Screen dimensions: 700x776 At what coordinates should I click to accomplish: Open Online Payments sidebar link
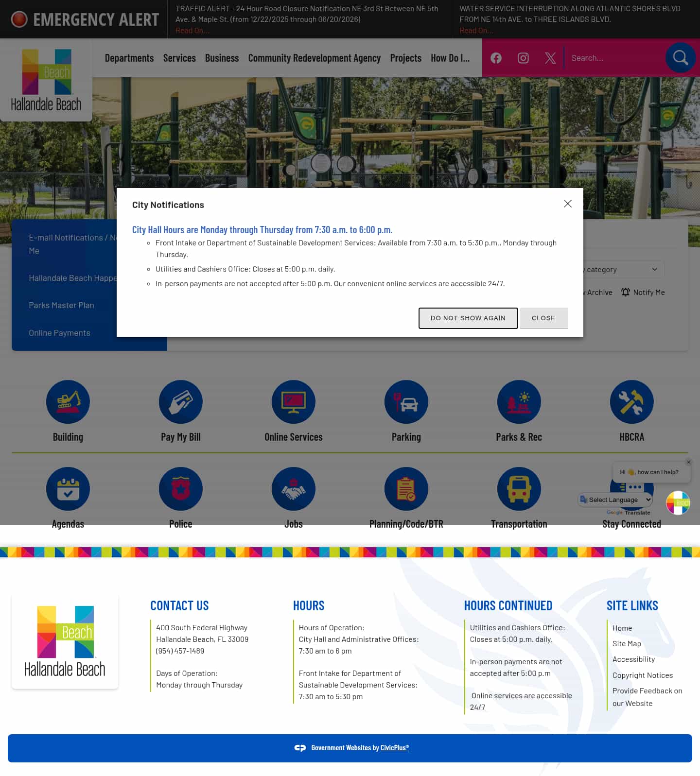click(x=59, y=333)
